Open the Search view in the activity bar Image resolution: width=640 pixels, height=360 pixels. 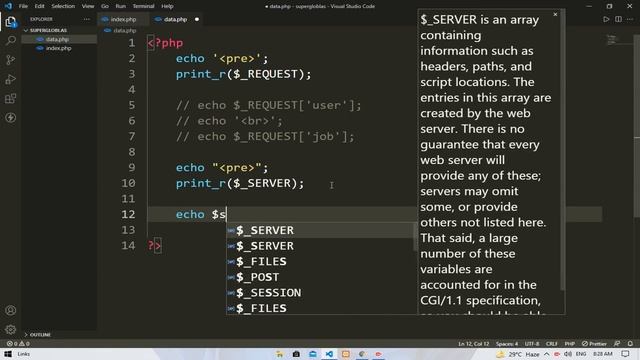tap(11, 40)
